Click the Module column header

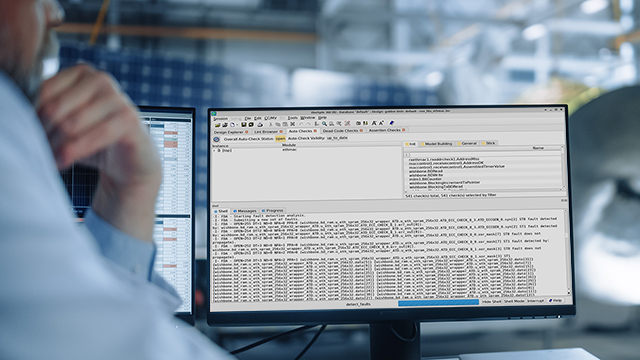click(289, 145)
